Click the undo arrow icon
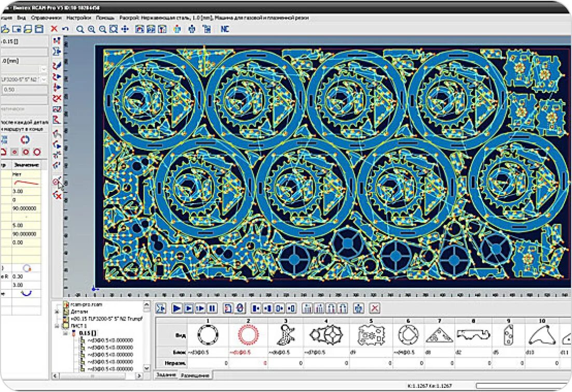 pyautogui.click(x=65, y=29)
